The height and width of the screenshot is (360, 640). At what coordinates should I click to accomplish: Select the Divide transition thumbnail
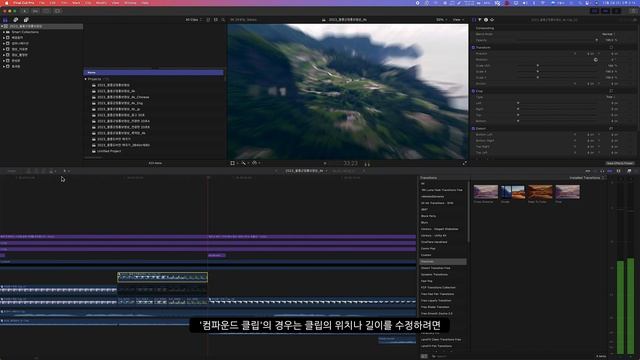[x=513, y=192]
